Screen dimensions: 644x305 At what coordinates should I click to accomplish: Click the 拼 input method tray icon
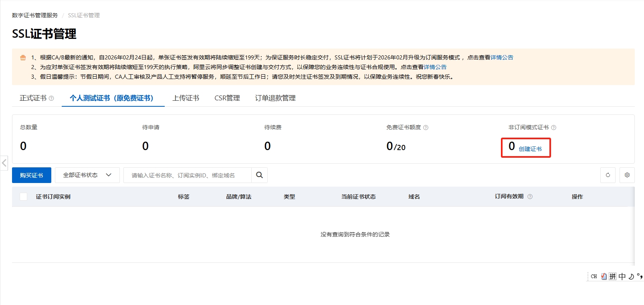(x=612, y=276)
